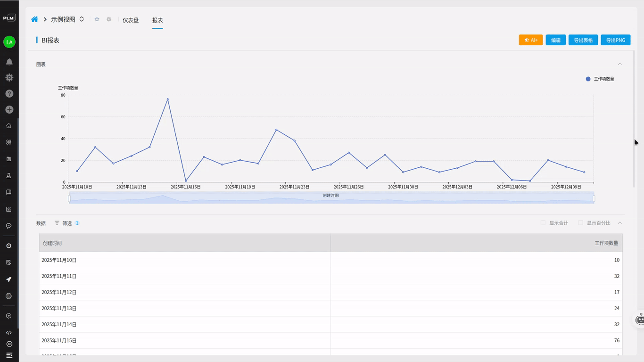
Task: Open the robot assistant icon at right edge
Action: pos(640,319)
